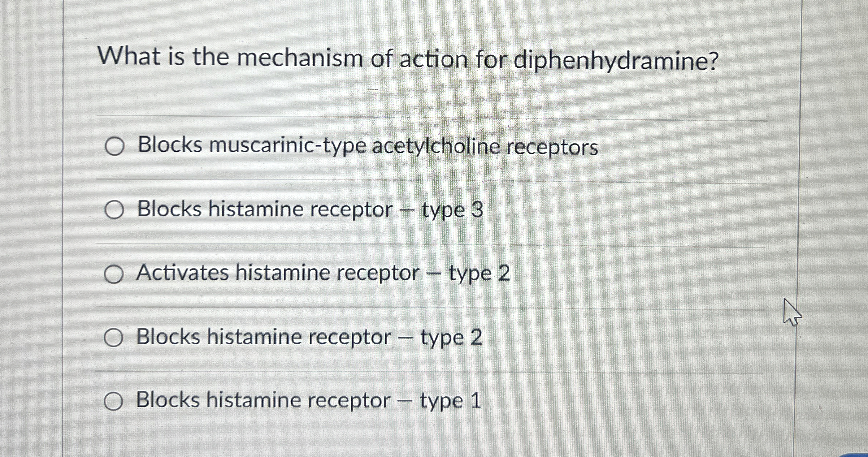This screenshot has width=868, height=457.
Task: Click 'type 3' in the second answer option
Action: tap(452, 210)
